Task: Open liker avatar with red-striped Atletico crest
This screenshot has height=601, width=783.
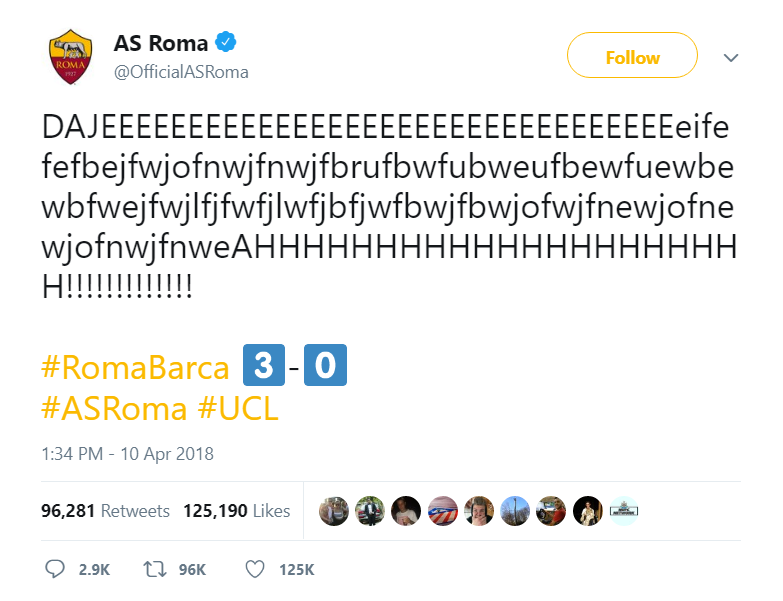Action: click(x=443, y=511)
